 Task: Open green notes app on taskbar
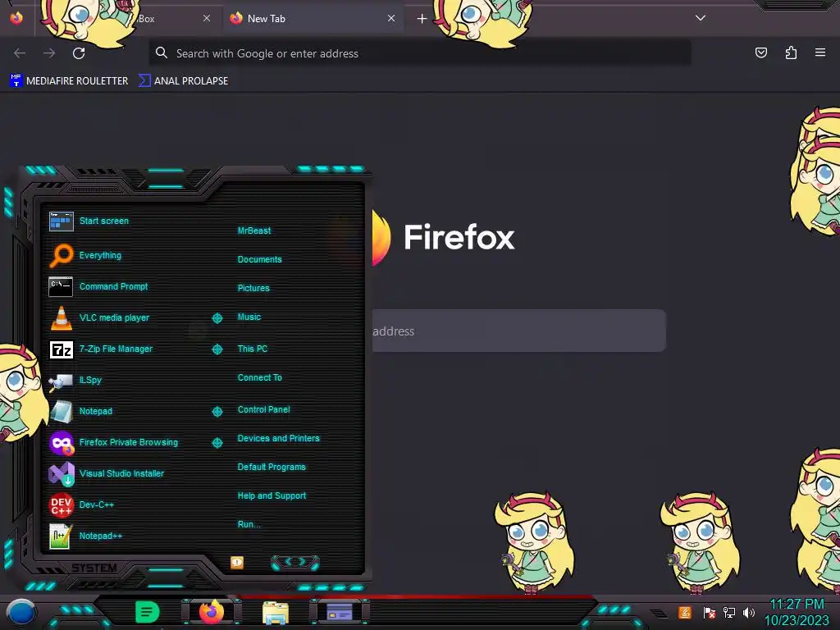[148, 612]
